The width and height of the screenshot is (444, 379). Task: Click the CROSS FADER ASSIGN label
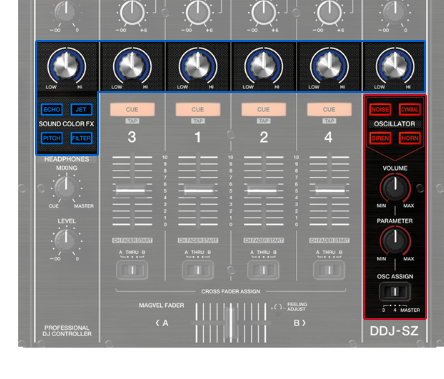pos(231,291)
